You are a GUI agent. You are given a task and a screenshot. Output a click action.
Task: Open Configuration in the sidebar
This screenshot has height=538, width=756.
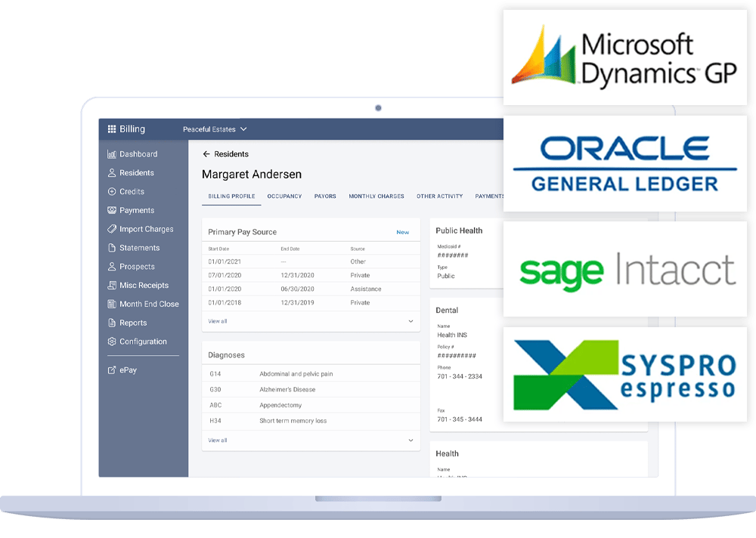[x=143, y=342]
